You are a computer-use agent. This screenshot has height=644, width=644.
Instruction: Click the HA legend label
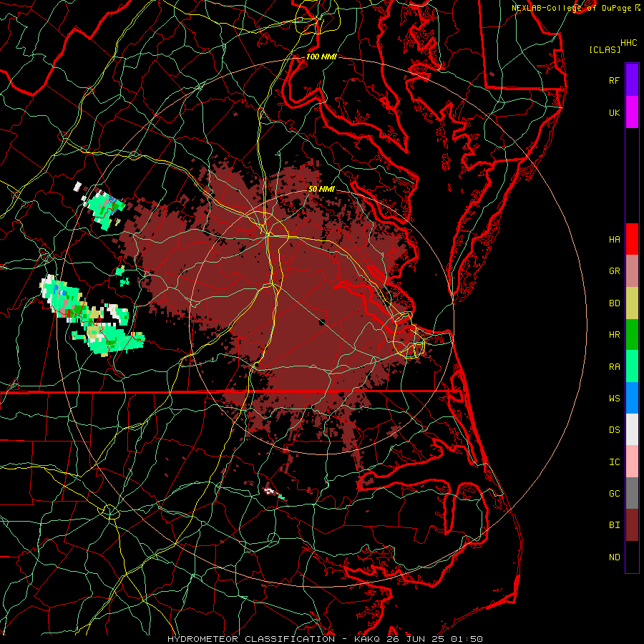(614, 240)
